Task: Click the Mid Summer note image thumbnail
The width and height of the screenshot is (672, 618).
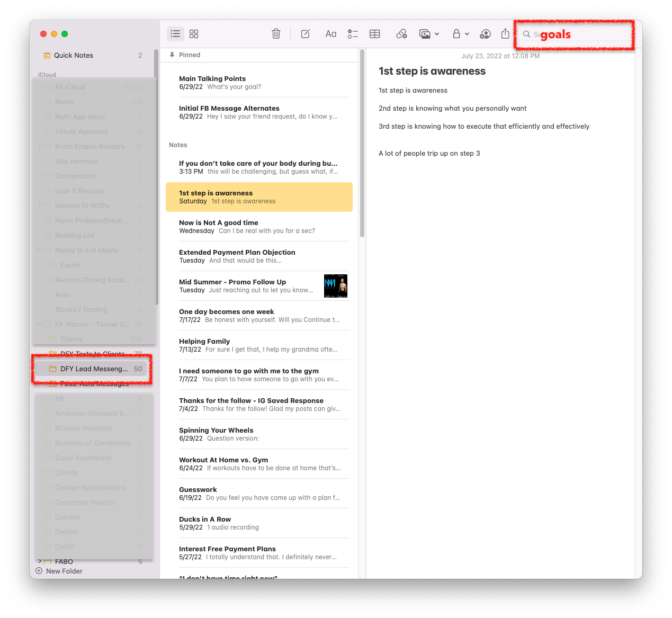Action: coord(336,286)
